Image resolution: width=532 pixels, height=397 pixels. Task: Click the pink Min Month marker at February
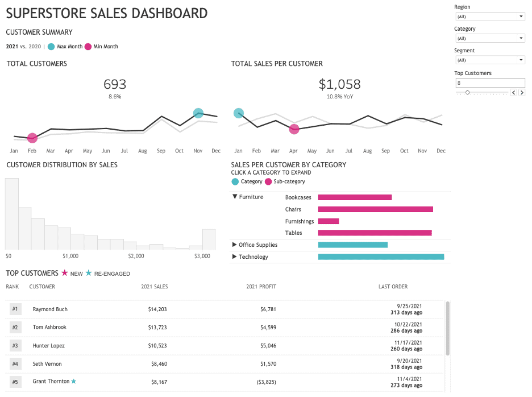pyautogui.click(x=32, y=138)
